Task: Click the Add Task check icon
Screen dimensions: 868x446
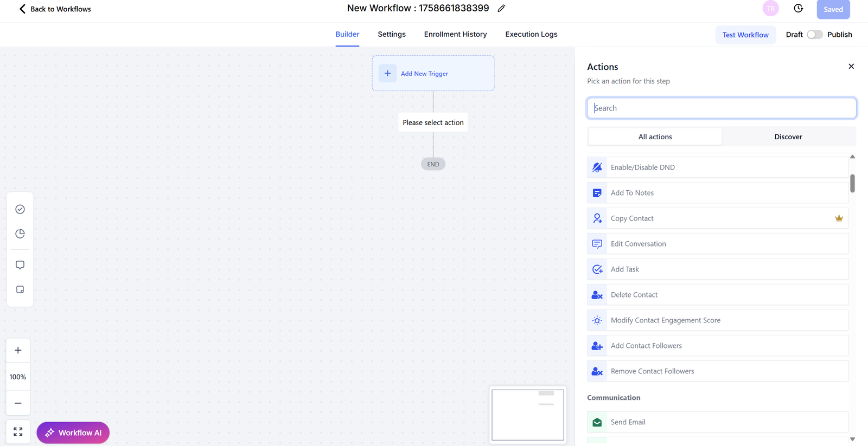Action: tap(597, 269)
